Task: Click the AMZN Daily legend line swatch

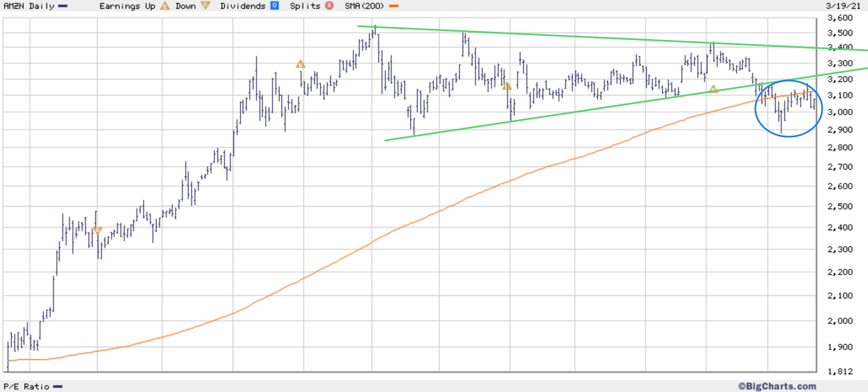Action: (x=63, y=6)
